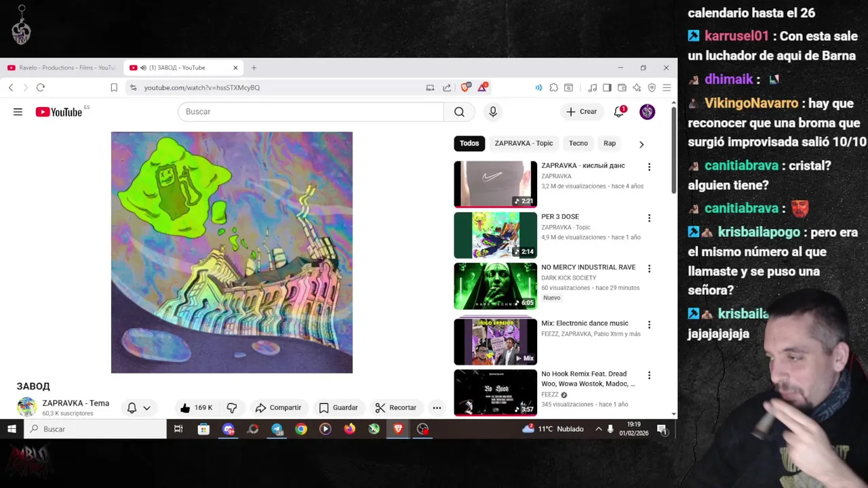Screen dimensions: 868x488
Task: Click the Compartir button
Action: [x=278, y=407]
